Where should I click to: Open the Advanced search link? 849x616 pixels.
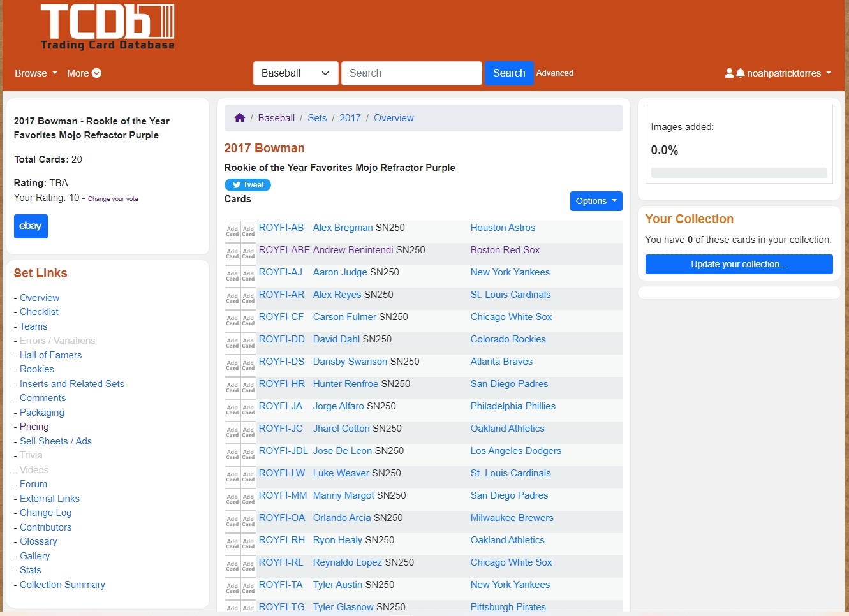[554, 73]
